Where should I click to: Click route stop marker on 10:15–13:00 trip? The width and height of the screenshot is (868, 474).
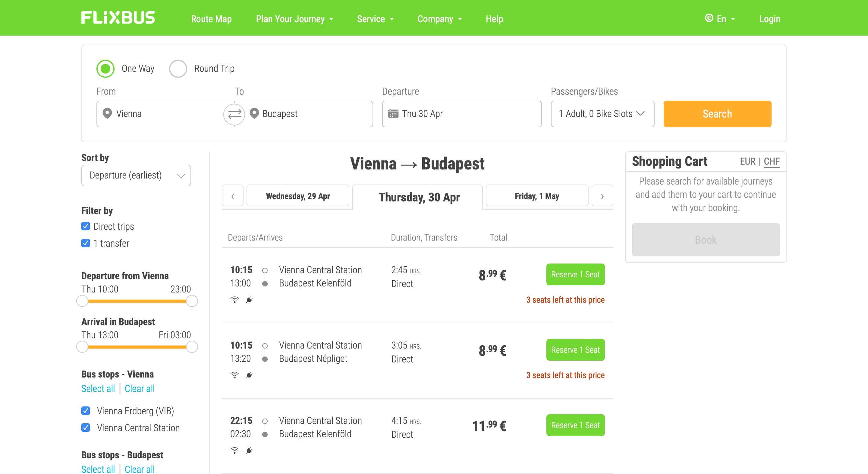(x=265, y=277)
